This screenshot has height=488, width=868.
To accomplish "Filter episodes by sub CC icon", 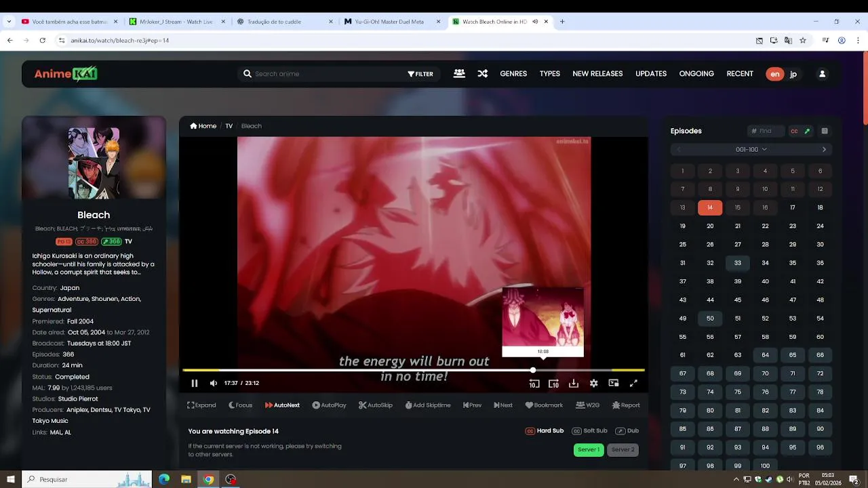I will (x=794, y=131).
